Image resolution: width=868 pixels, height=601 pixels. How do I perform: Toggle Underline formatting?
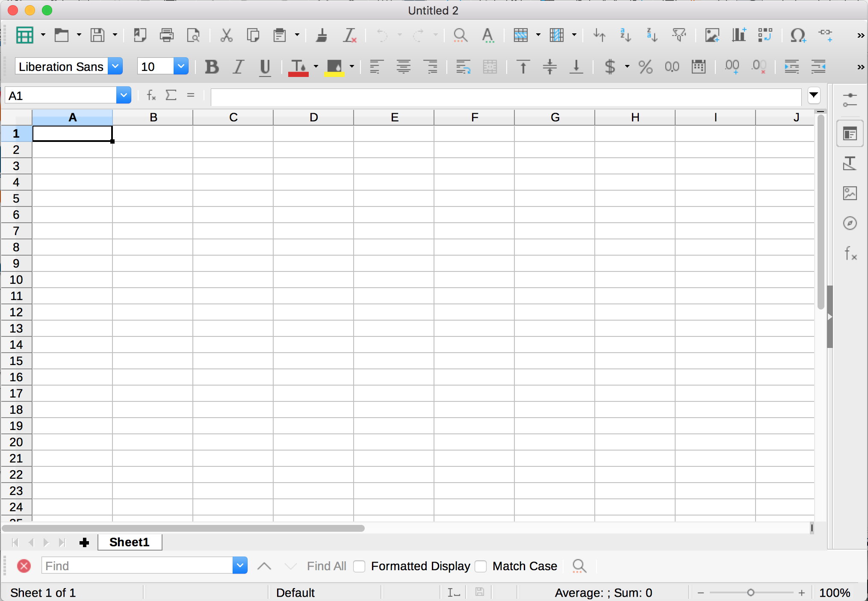265,67
